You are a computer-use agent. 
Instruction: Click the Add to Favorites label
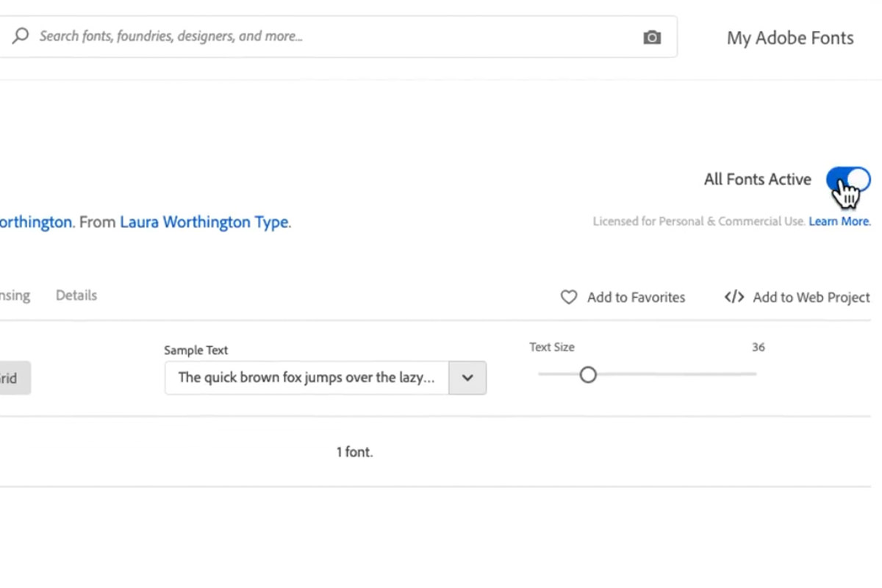pos(636,298)
